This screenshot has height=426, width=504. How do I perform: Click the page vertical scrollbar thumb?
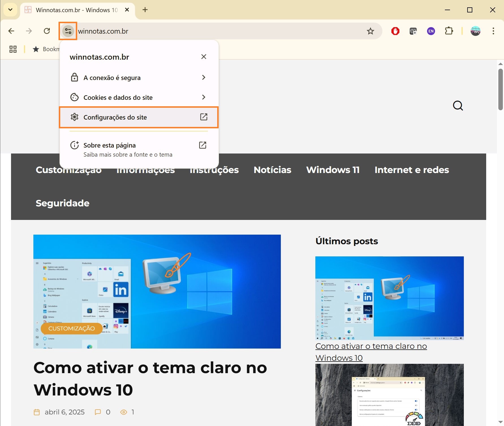pos(501,89)
